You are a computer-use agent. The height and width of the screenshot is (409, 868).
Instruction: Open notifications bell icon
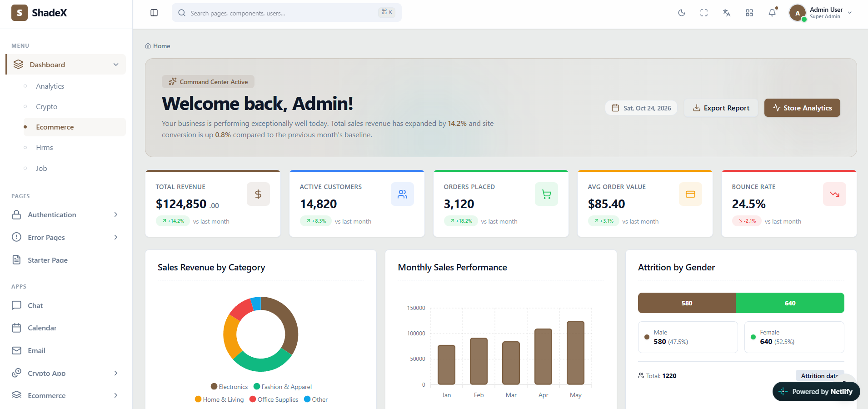(x=772, y=13)
